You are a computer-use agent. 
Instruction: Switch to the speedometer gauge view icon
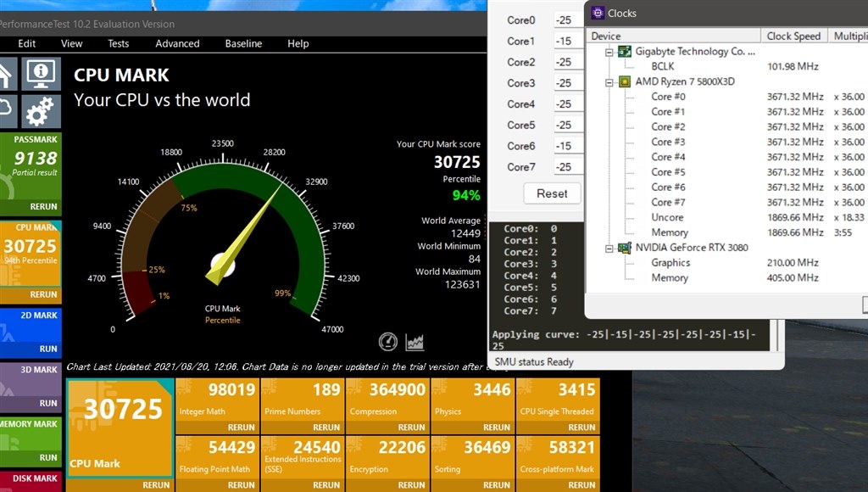[x=388, y=342]
